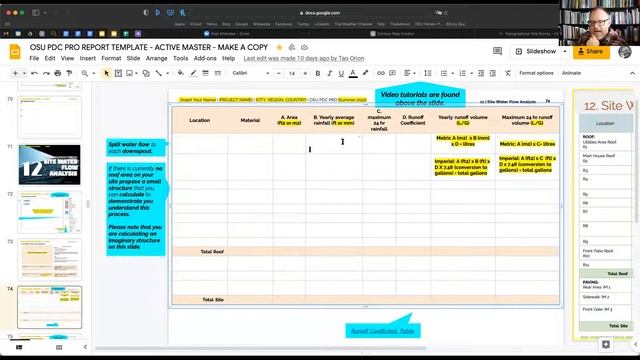The image size is (640, 360).
Task: Open the text Align dropdown
Action: point(409,73)
